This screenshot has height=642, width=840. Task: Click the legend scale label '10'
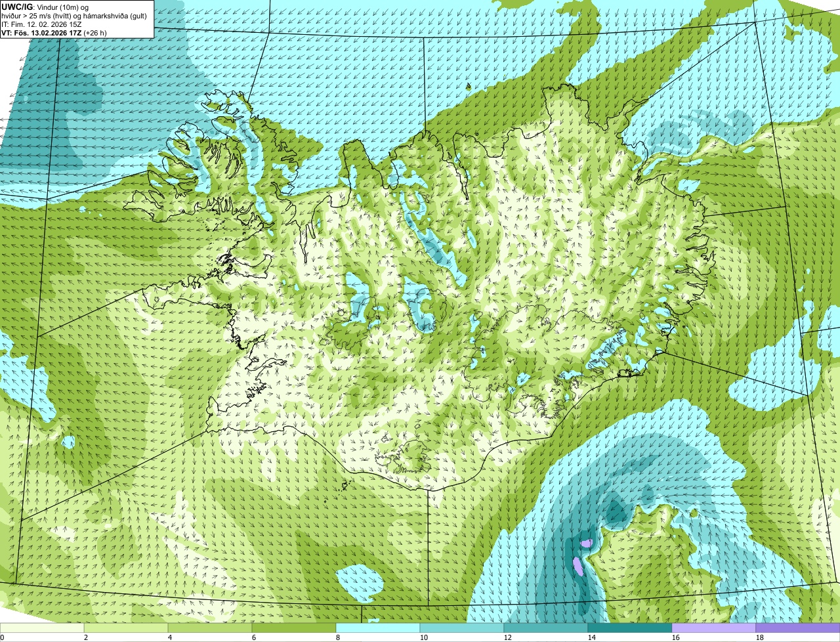click(424, 637)
